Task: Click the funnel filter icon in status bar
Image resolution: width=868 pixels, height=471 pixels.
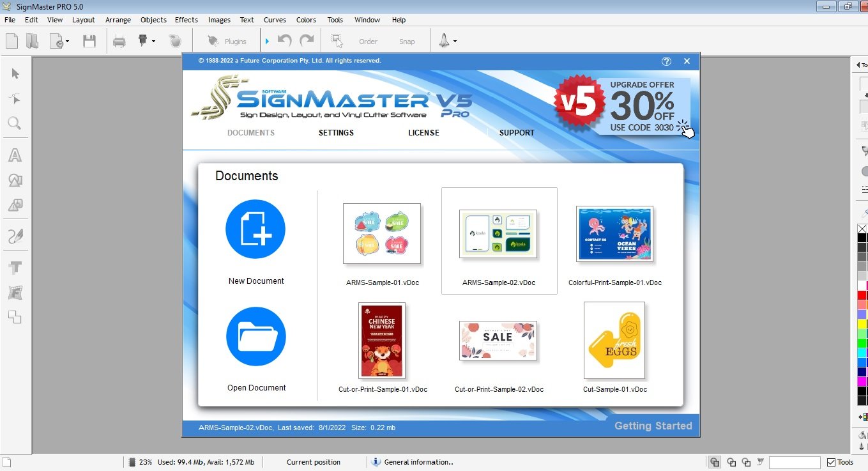Action: coord(760,461)
